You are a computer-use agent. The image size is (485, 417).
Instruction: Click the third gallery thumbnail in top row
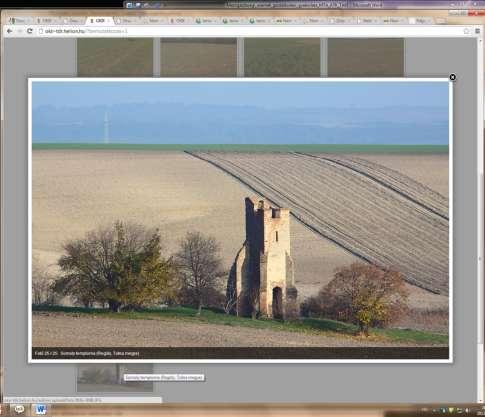click(282, 57)
